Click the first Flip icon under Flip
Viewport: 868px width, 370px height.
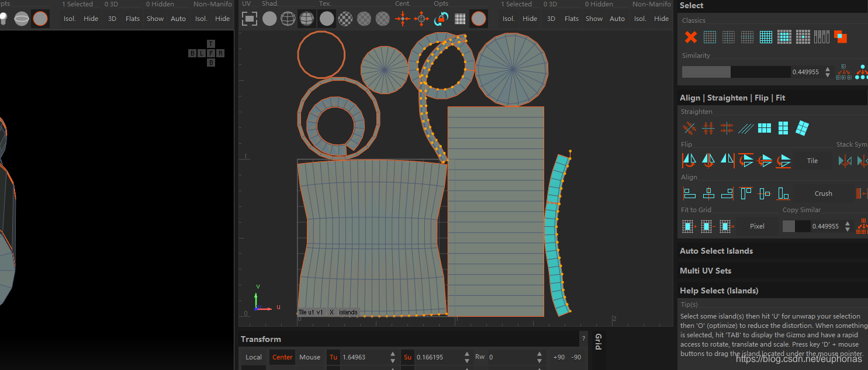[690, 160]
